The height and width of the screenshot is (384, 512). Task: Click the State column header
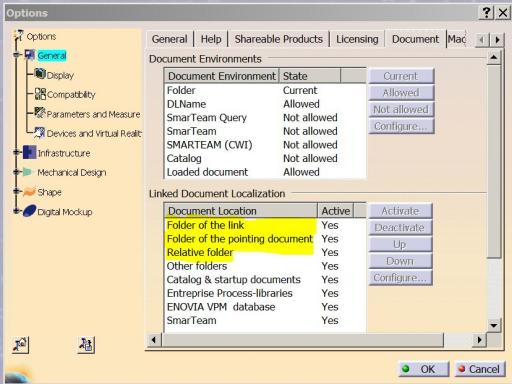310,76
